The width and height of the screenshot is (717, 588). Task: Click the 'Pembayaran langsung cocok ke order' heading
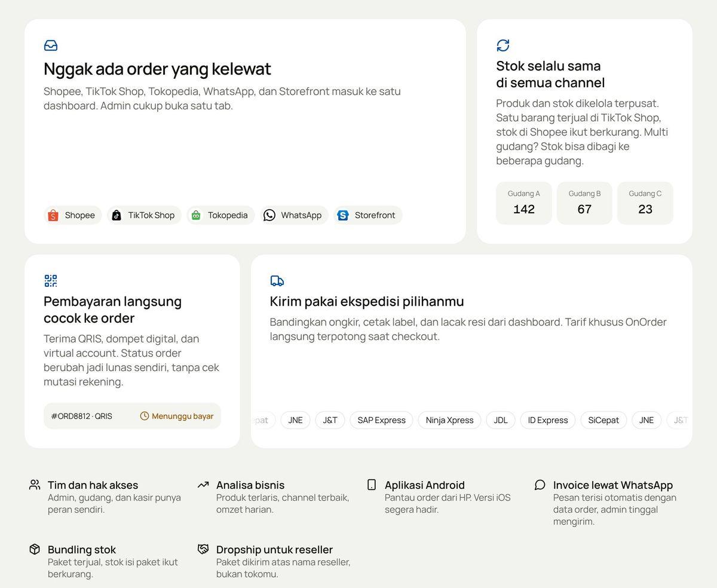[x=112, y=310]
